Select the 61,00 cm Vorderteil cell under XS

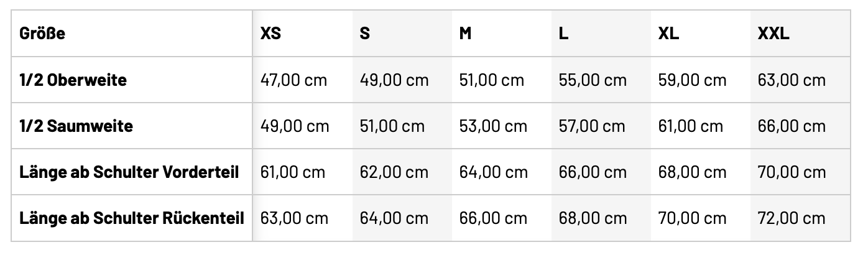tap(293, 172)
